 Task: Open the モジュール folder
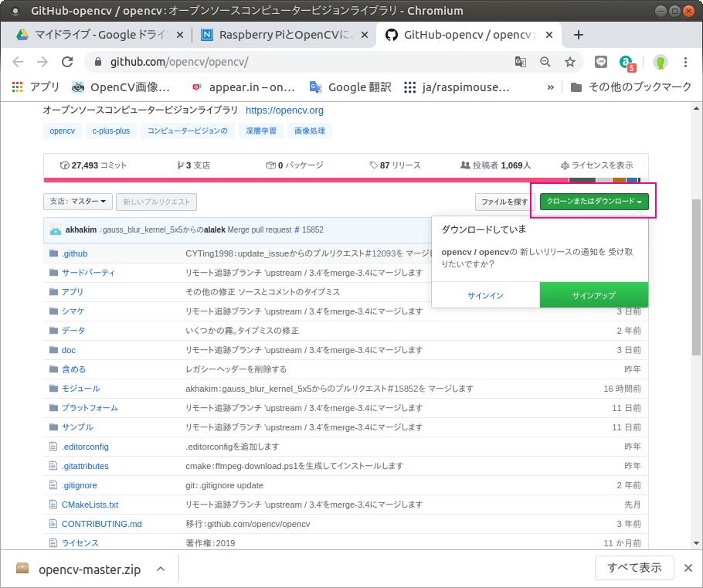(80, 389)
